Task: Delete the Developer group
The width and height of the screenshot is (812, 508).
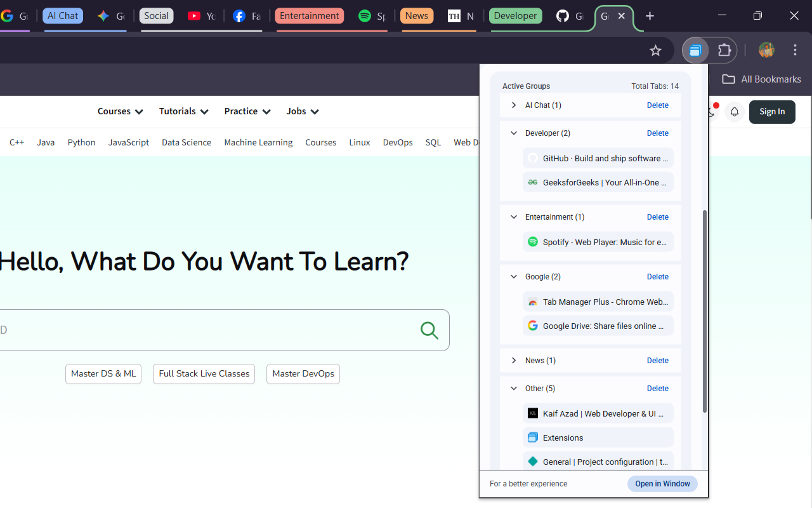Action: tap(658, 133)
